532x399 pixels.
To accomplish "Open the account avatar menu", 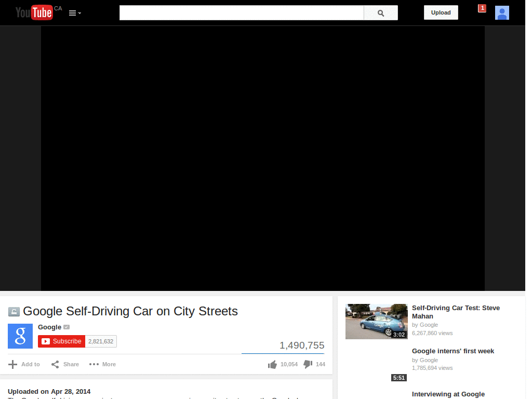I will click(x=502, y=12).
